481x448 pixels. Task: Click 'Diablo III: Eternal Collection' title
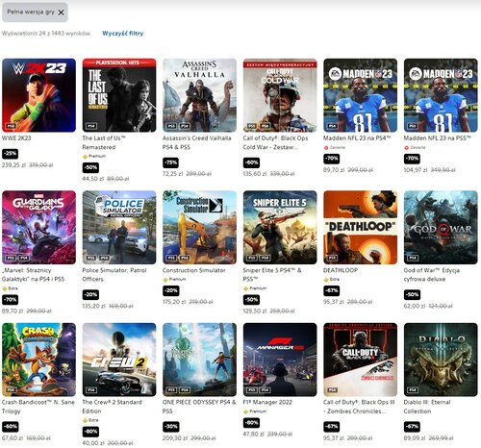(x=427, y=407)
